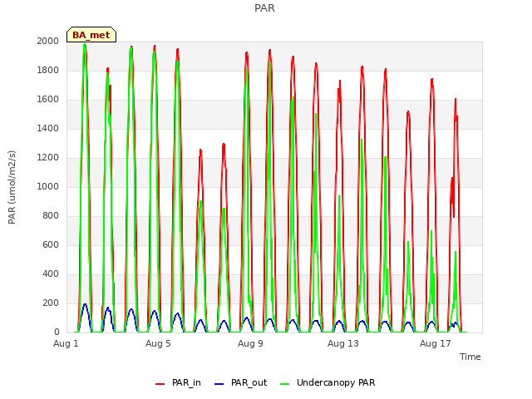This screenshot has width=532, height=399.
Task: Click the Aug 9 x-axis label
Action: (x=250, y=343)
